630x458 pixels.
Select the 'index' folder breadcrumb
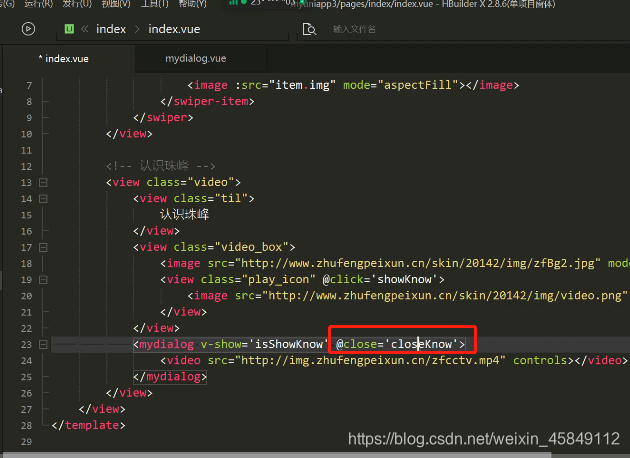111,29
